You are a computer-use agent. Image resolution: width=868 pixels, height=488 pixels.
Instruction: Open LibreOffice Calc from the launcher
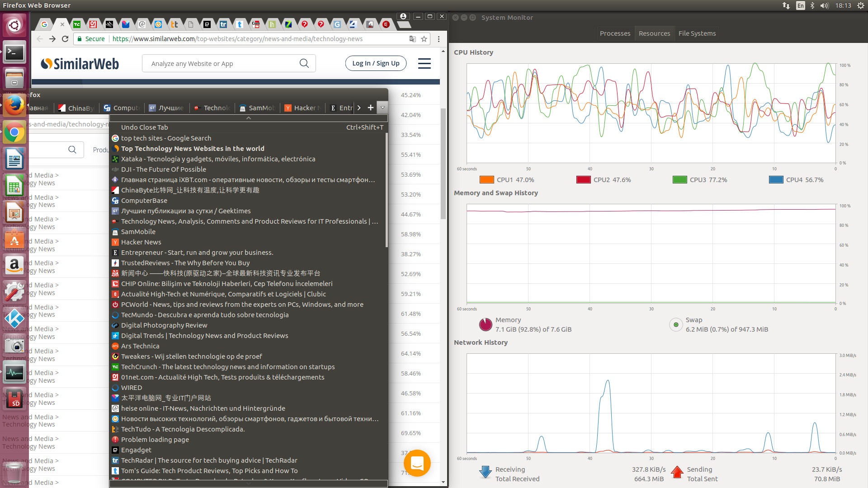pyautogui.click(x=14, y=186)
